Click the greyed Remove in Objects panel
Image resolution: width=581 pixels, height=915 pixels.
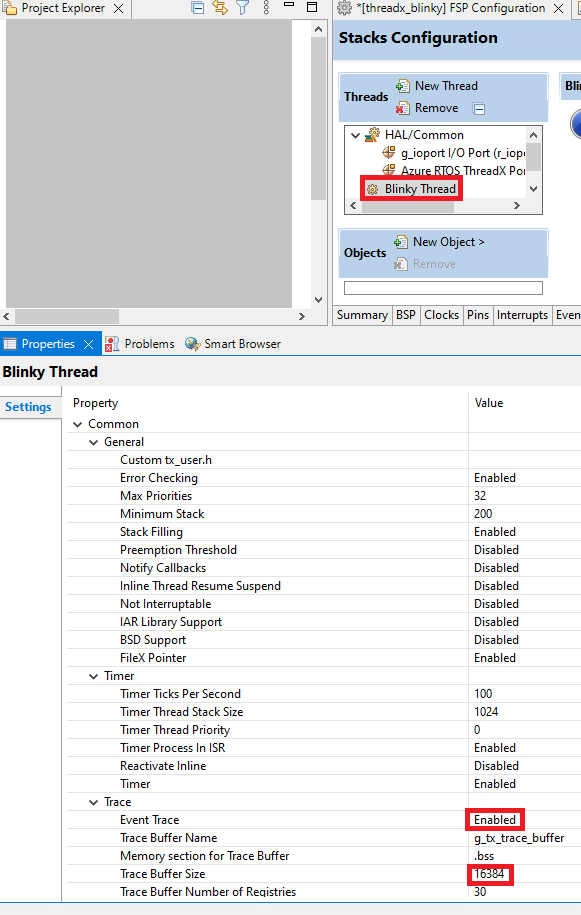pyautogui.click(x=425, y=264)
